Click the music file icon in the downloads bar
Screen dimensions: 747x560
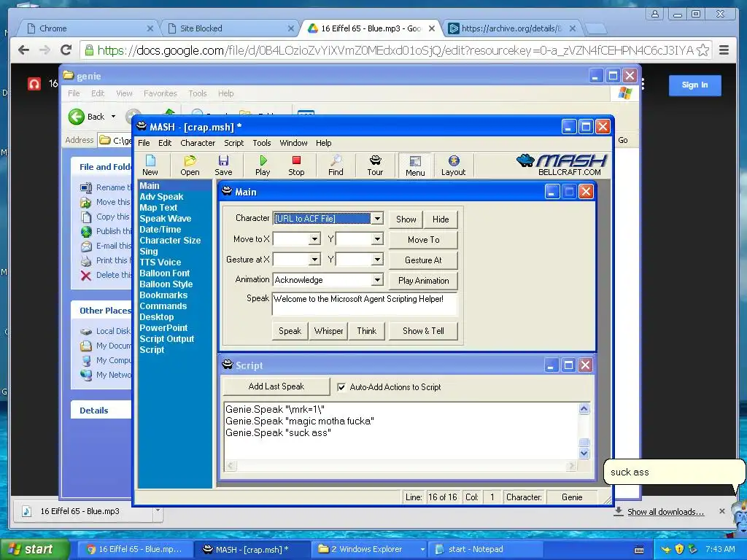[27, 511]
